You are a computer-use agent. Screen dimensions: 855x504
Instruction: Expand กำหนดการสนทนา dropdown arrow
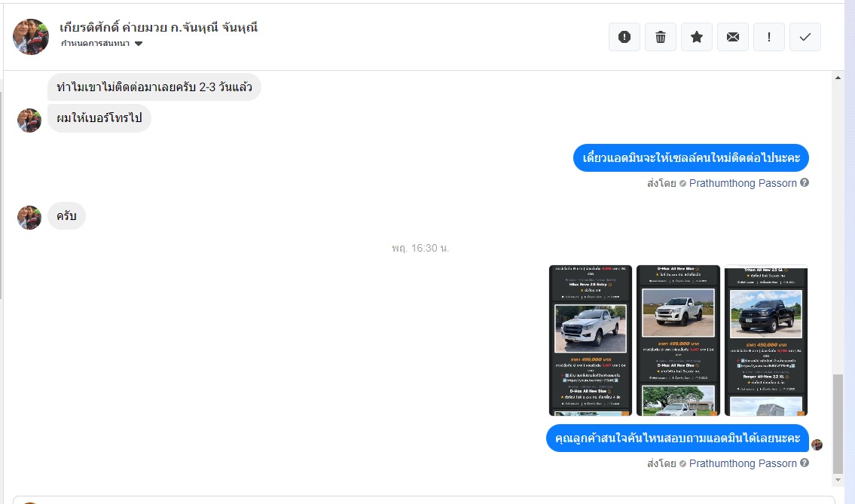coord(139,44)
